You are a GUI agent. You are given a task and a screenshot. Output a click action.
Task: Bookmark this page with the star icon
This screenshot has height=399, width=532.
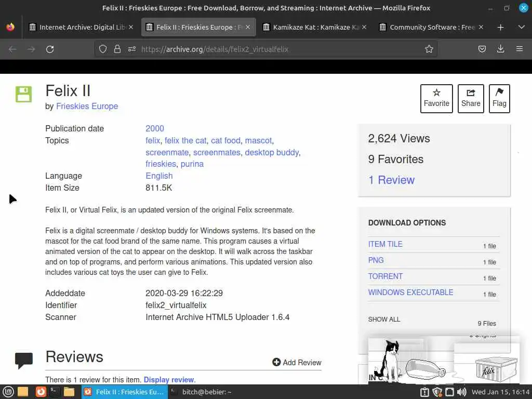pos(429,49)
